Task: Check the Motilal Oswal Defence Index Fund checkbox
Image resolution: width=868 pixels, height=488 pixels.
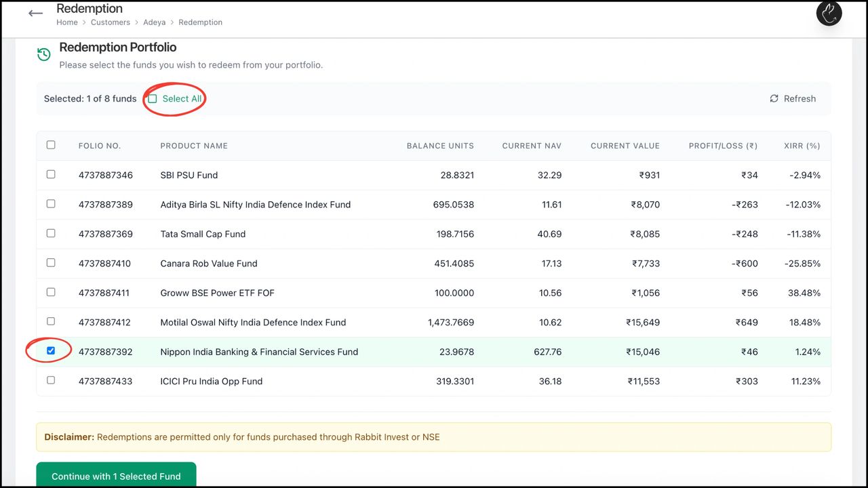Action: [x=51, y=321]
